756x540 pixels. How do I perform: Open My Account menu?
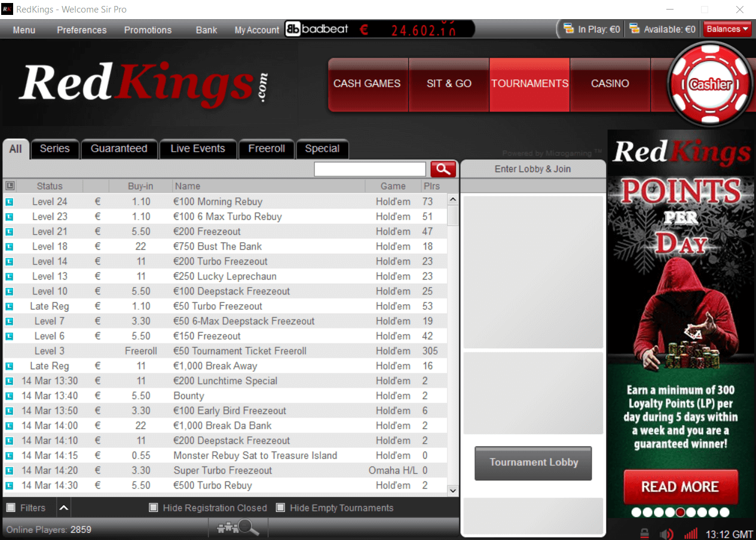pos(257,30)
